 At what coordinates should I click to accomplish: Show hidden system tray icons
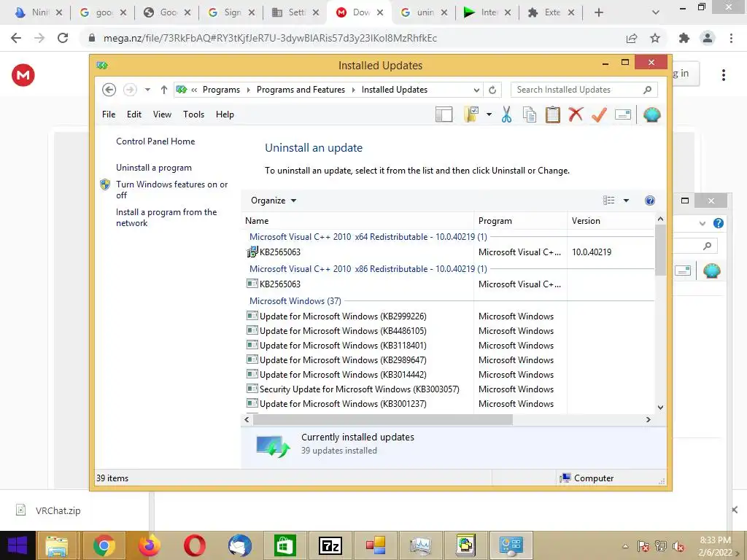pos(625,546)
